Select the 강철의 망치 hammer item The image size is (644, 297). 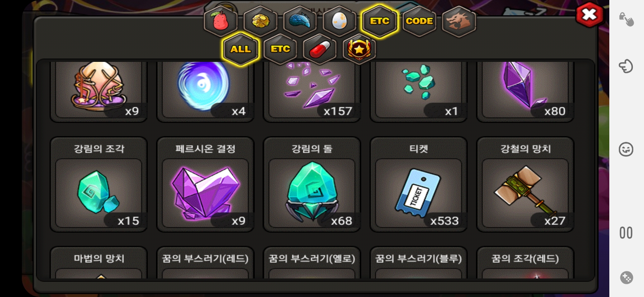pos(525,184)
